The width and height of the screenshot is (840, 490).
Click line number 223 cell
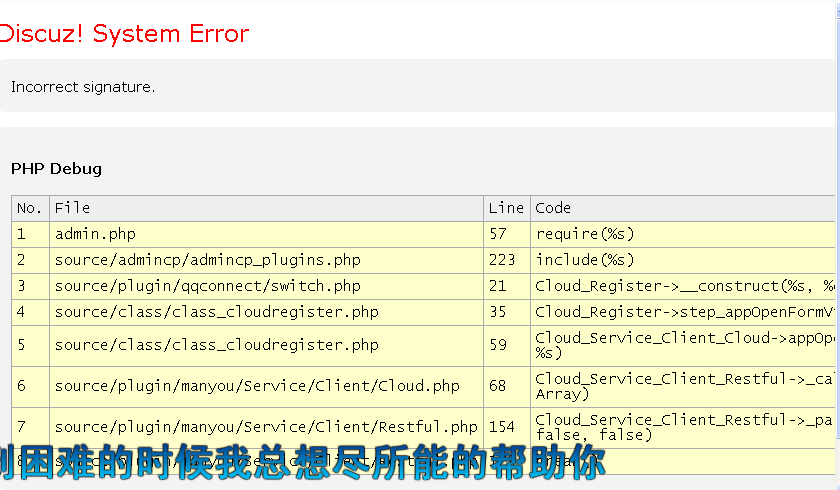(507, 260)
